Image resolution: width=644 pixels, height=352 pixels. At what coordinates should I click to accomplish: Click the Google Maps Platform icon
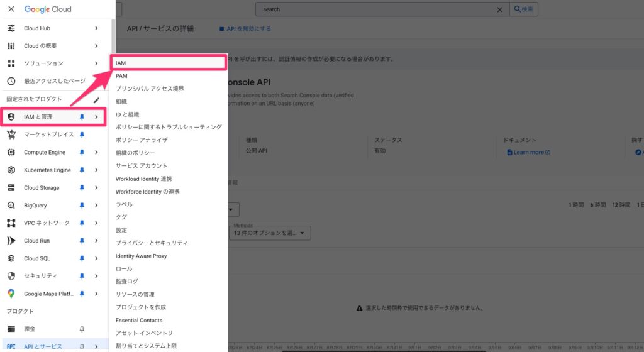11,294
